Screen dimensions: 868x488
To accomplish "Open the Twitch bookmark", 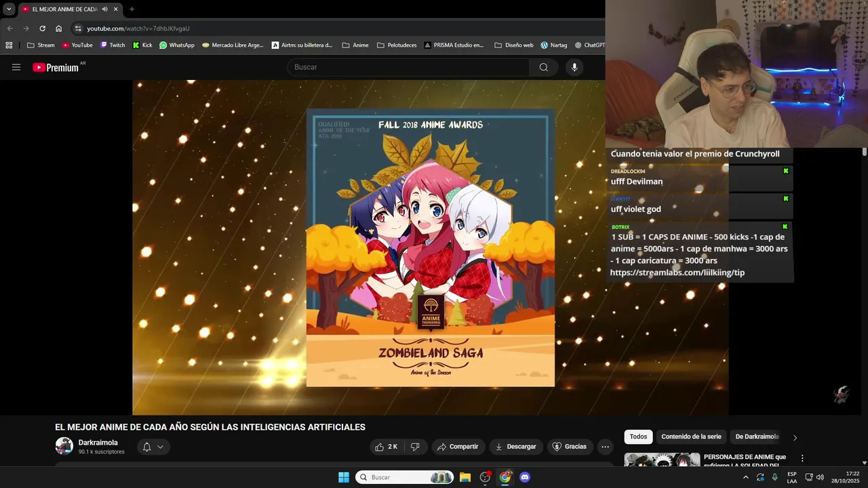I will (113, 45).
